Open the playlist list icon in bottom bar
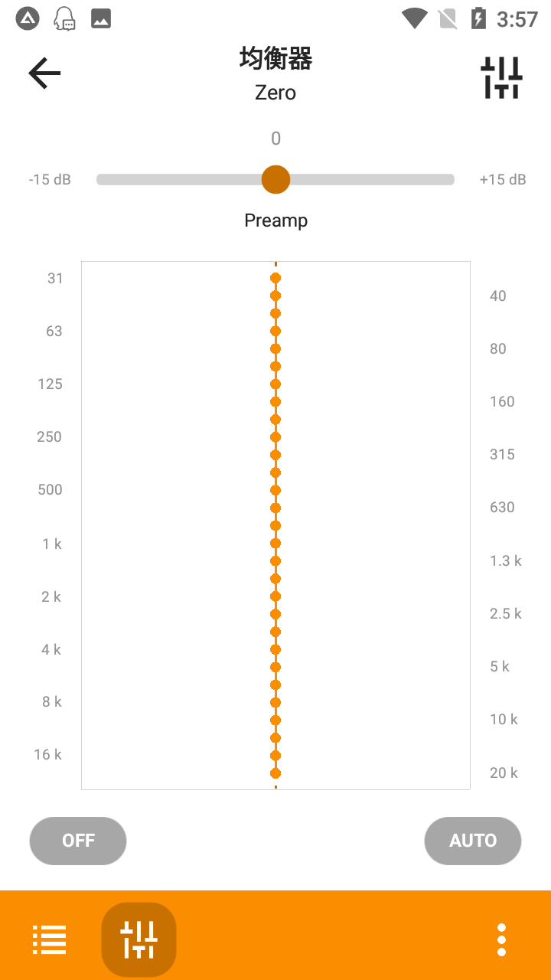This screenshot has width=551, height=980. tap(49, 939)
